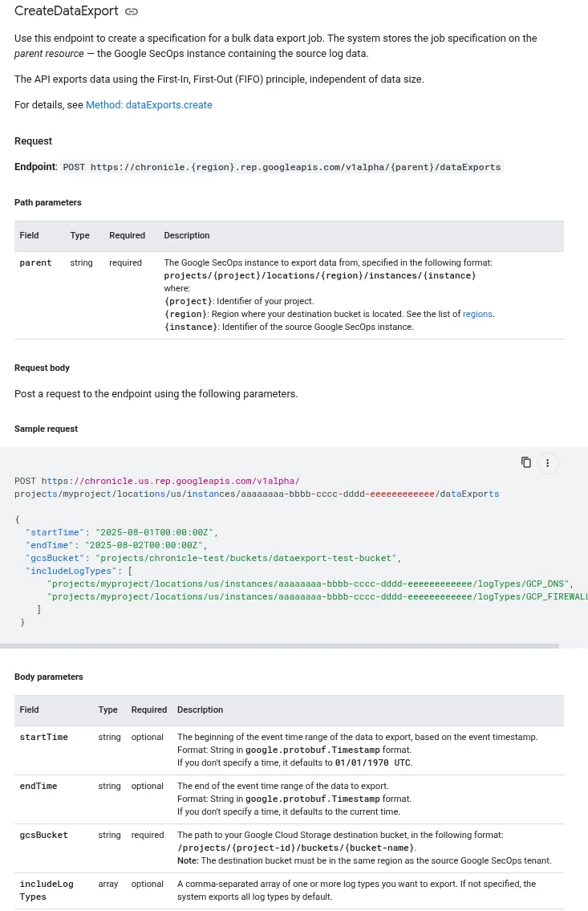Open Method: dataExports.create link
The height and width of the screenshot is (911, 588).
coord(148,104)
